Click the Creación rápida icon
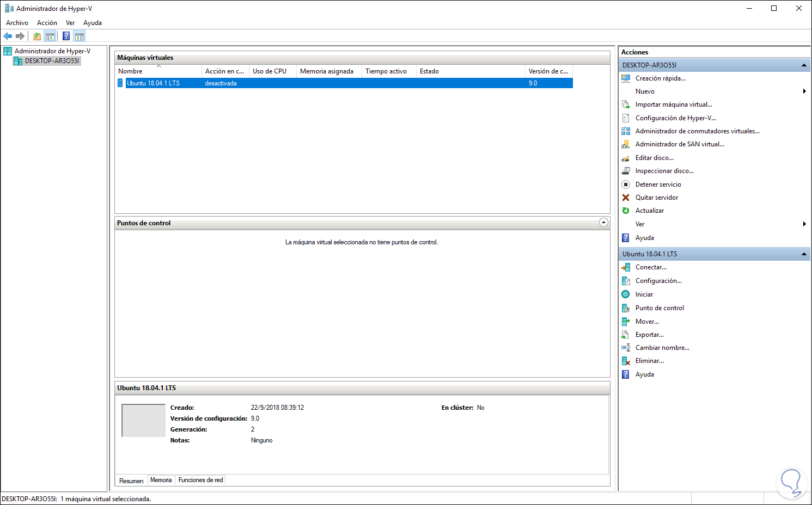The height and width of the screenshot is (505, 812). pyautogui.click(x=626, y=78)
